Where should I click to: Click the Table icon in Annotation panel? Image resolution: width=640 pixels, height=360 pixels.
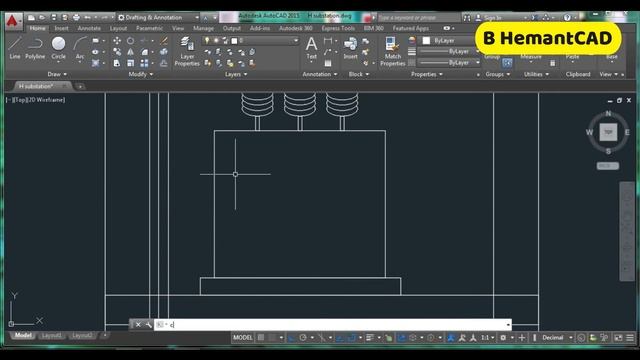(x=328, y=63)
